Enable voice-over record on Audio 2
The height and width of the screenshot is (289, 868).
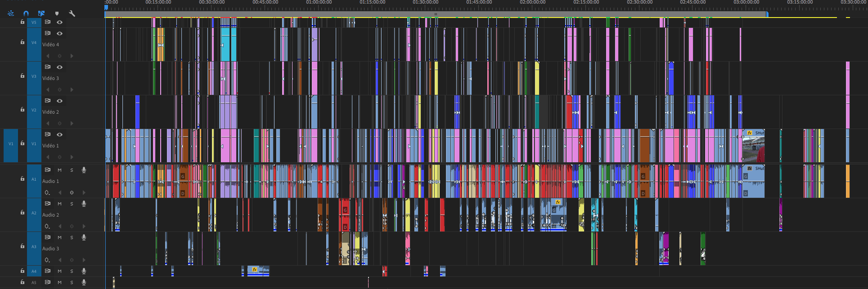[84, 204]
